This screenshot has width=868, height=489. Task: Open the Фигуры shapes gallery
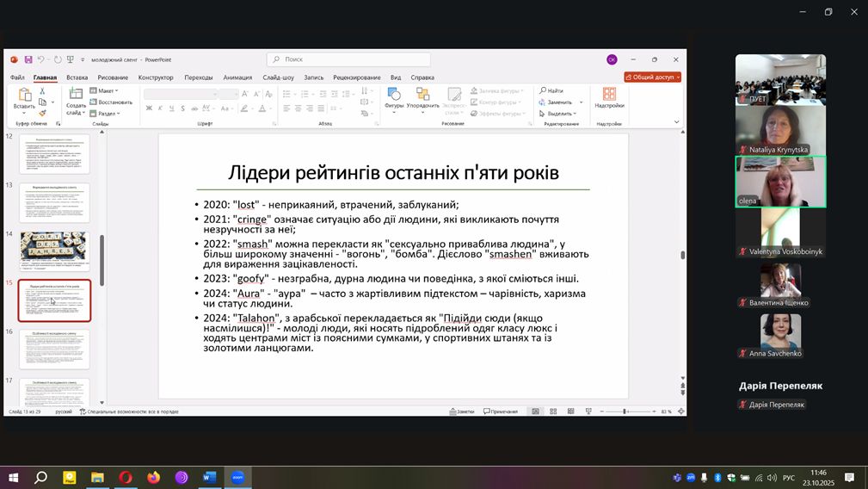(x=394, y=98)
